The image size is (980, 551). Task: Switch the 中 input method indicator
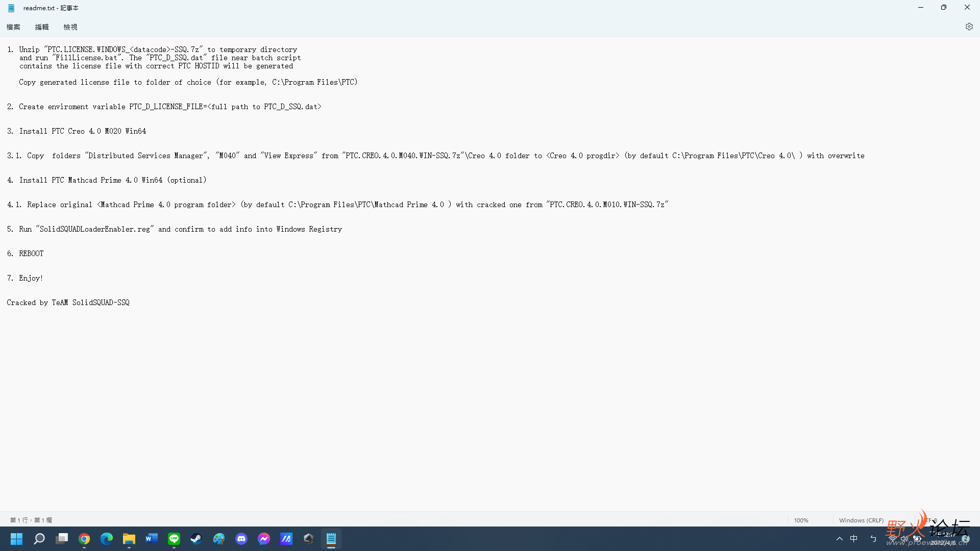point(854,539)
